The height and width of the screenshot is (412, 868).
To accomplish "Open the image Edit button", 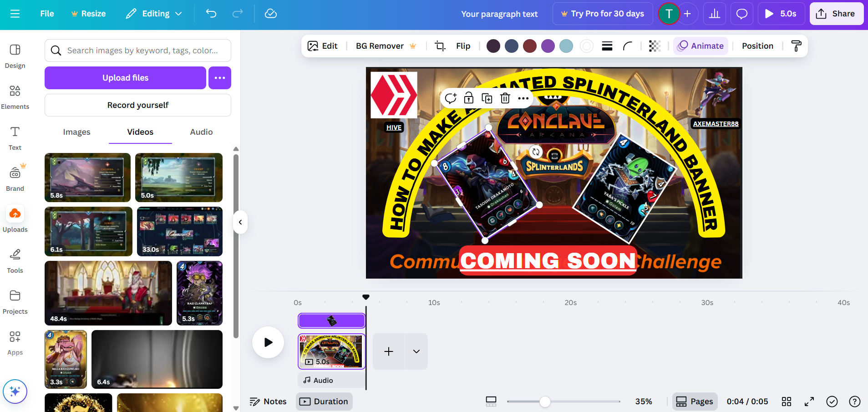I will [323, 46].
